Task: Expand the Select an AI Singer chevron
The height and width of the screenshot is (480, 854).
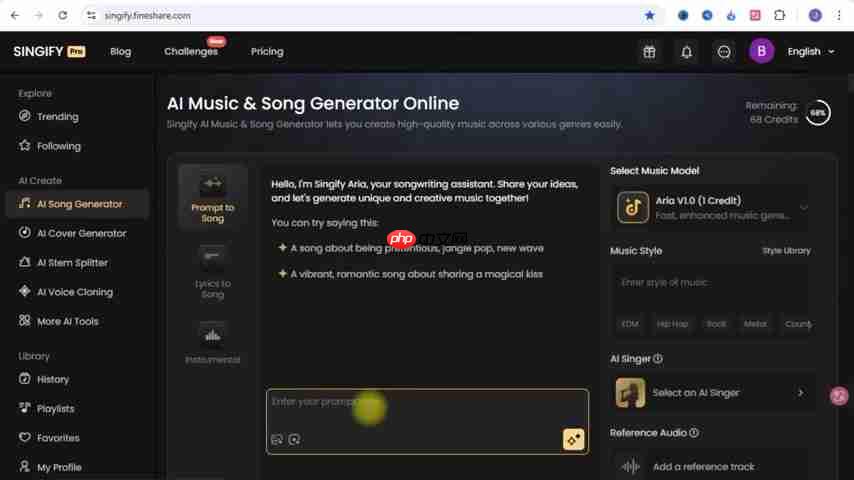Action: [x=801, y=393]
